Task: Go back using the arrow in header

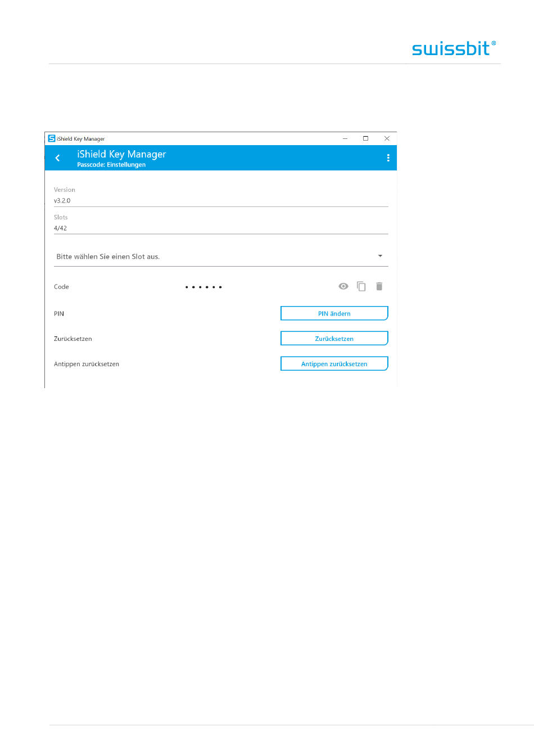Action: 57,158
